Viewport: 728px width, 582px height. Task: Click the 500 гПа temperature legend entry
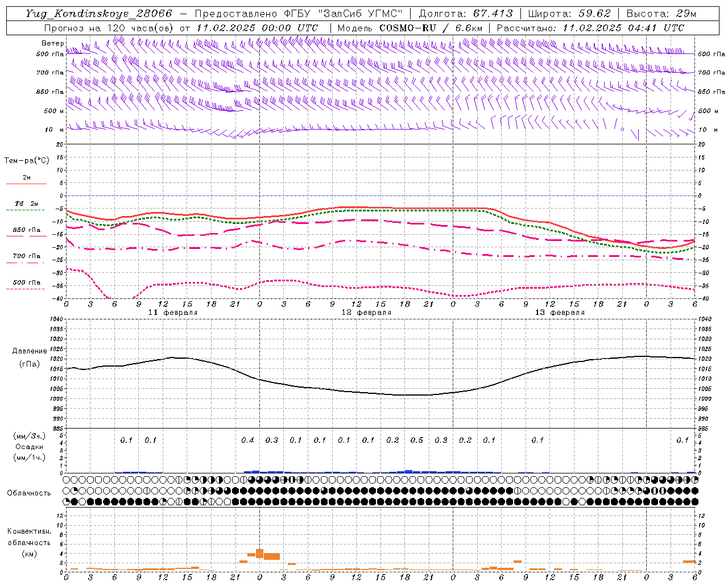coord(26,282)
